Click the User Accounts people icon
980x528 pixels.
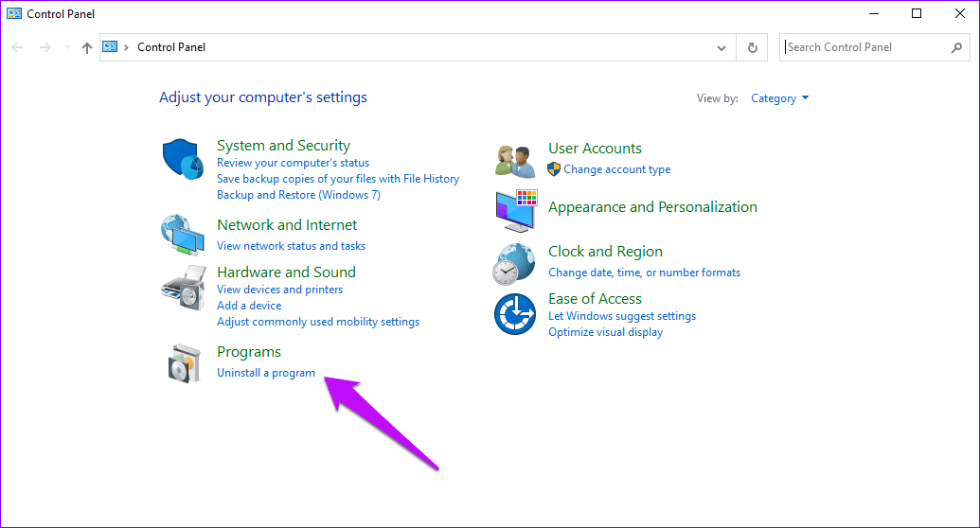[515, 161]
